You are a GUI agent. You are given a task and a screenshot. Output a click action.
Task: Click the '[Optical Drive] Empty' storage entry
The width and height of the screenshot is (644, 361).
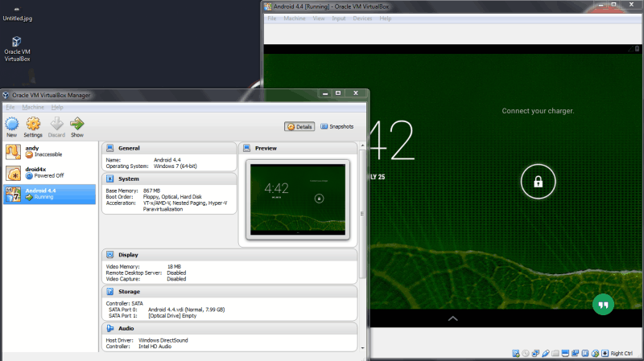tap(172, 316)
